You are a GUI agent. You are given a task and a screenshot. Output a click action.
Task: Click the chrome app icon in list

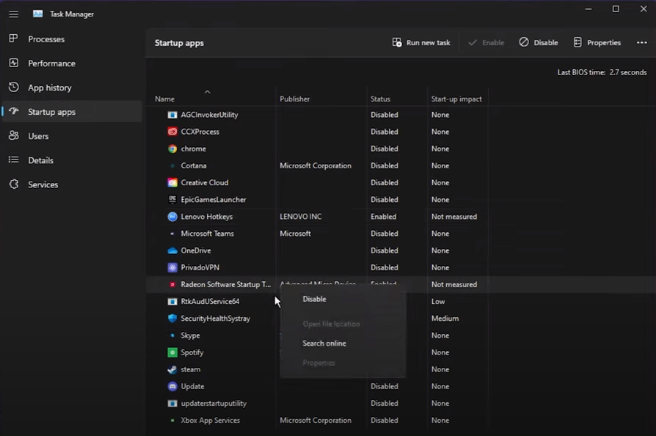click(172, 149)
